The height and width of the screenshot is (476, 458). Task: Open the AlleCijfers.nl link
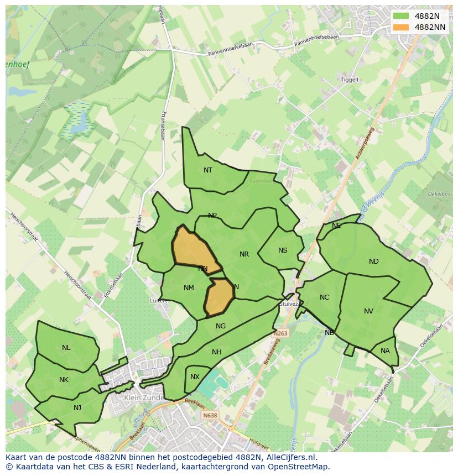(293, 457)
